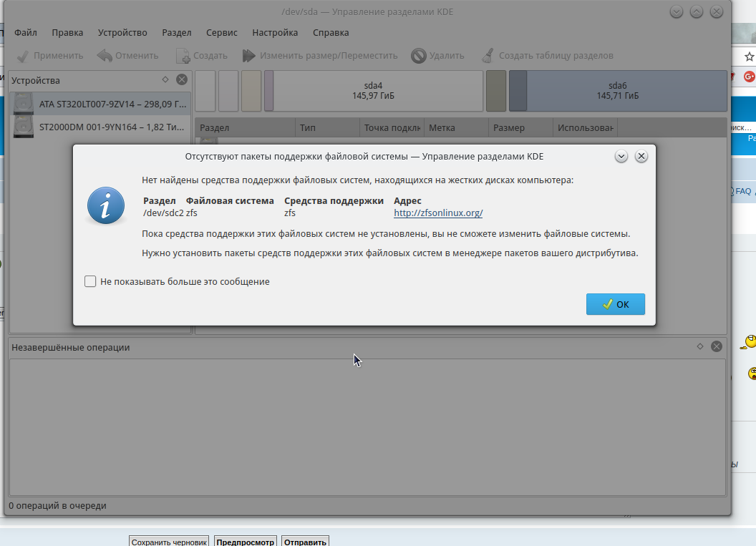The width and height of the screenshot is (756, 546).
Task: Click the FAQ link in browser
Action: pos(743,191)
